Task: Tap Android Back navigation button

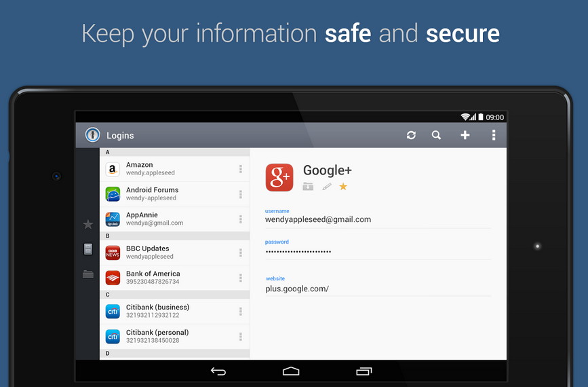Action: 218,371
